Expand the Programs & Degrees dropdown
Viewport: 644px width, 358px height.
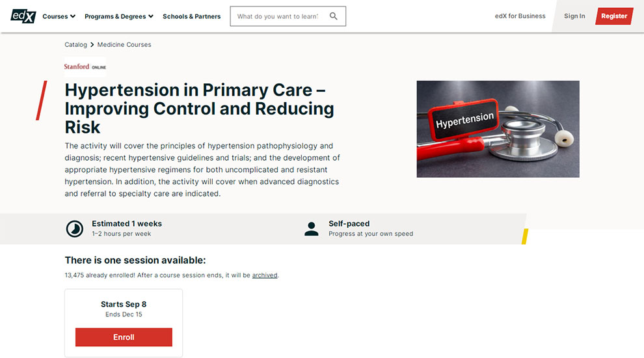tap(119, 16)
